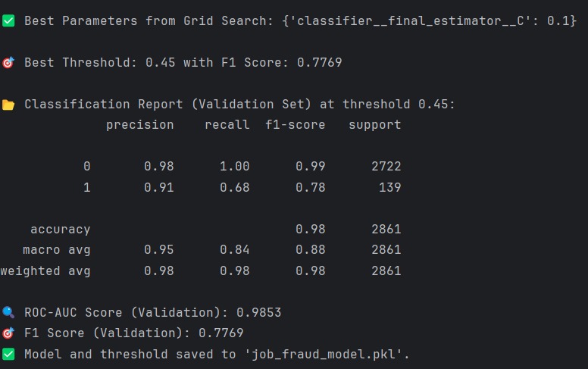The height and width of the screenshot is (369, 588).
Task: Click the 'recall' column header
Action: pos(227,124)
